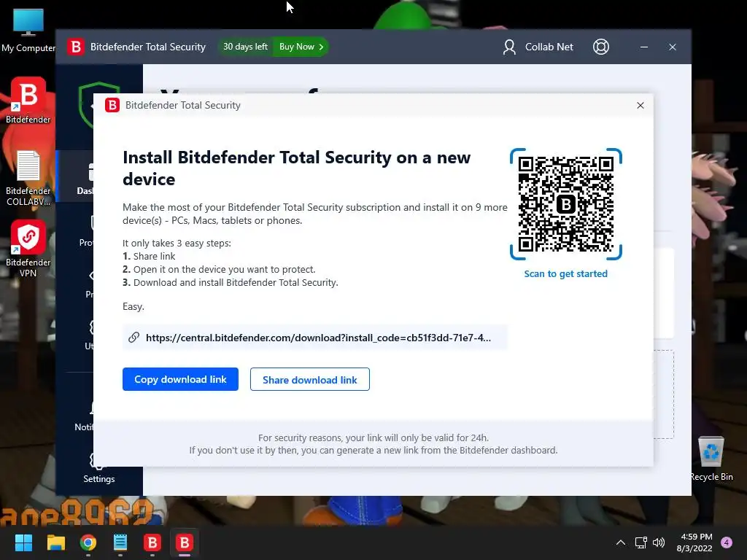Click first Bitdefender taskbar icon
The height and width of the screenshot is (560, 747).
152,542
